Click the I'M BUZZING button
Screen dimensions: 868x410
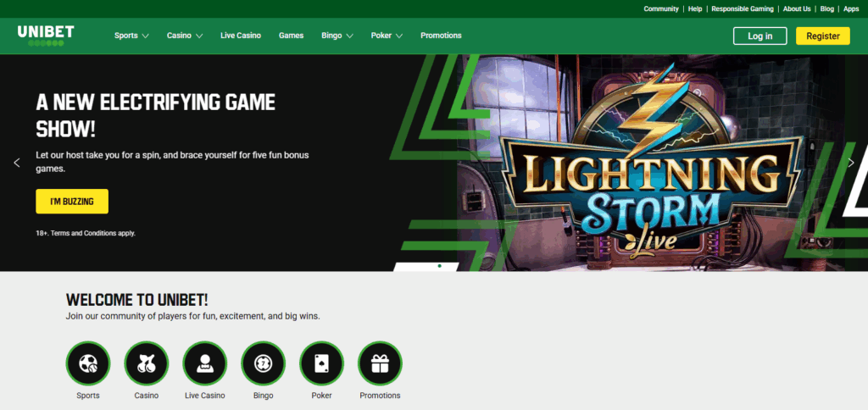coord(72,202)
